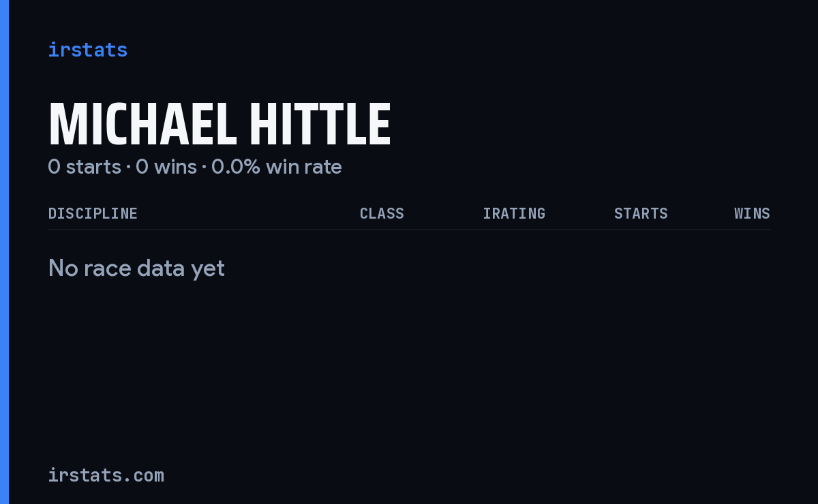Open the irstats logo link at top

pyautogui.click(x=87, y=50)
